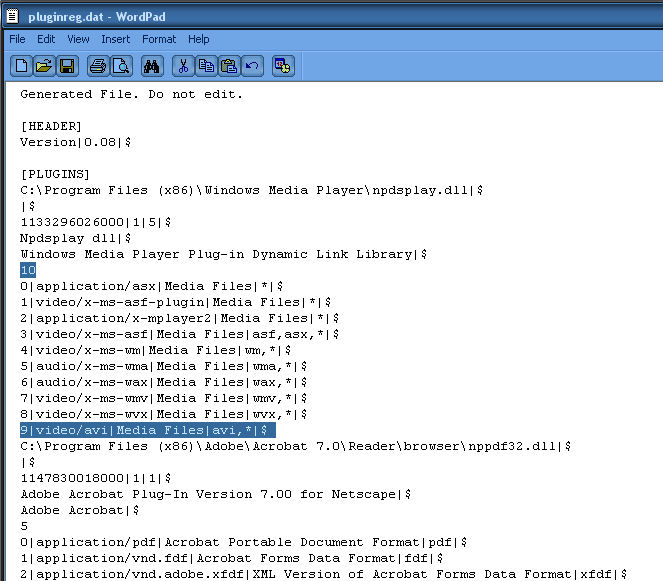
Task: Click the highlighted '9|video/avi' line
Action: point(148,430)
